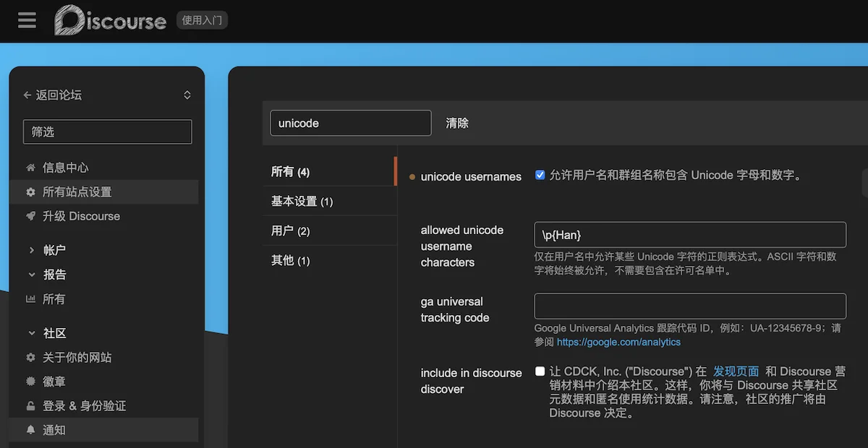Screen dimensions: 868x448
Task: Click the home icon beside 信息中心
Action: pos(30,168)
